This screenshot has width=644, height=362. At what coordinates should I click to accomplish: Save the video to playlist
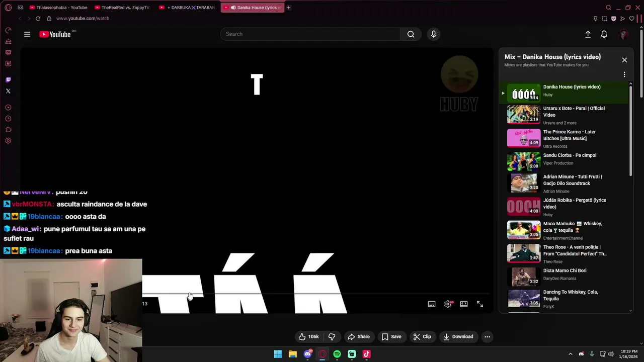coord(391,337)
